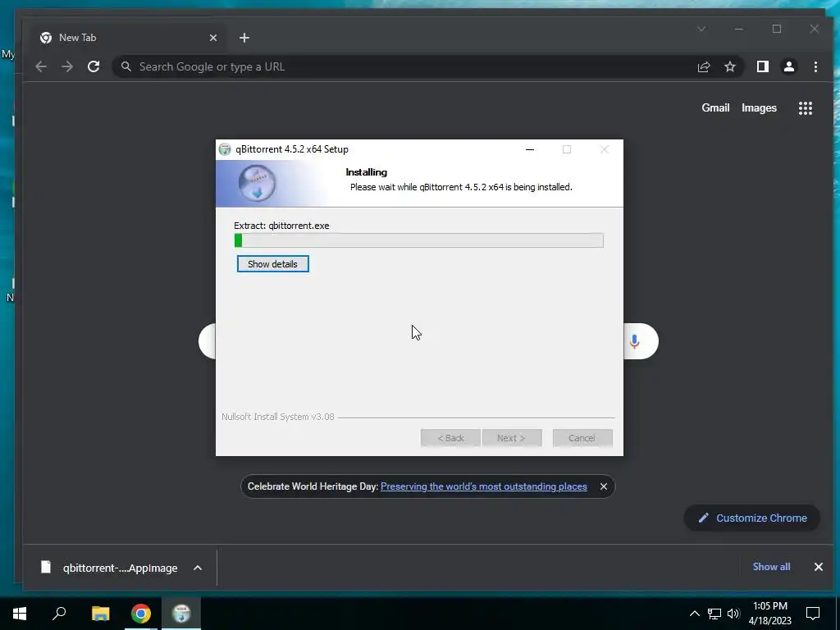The height and width of the screenshot is (630, 840).
Task: Open volume control tray icon
Action: tap(733, 614)
